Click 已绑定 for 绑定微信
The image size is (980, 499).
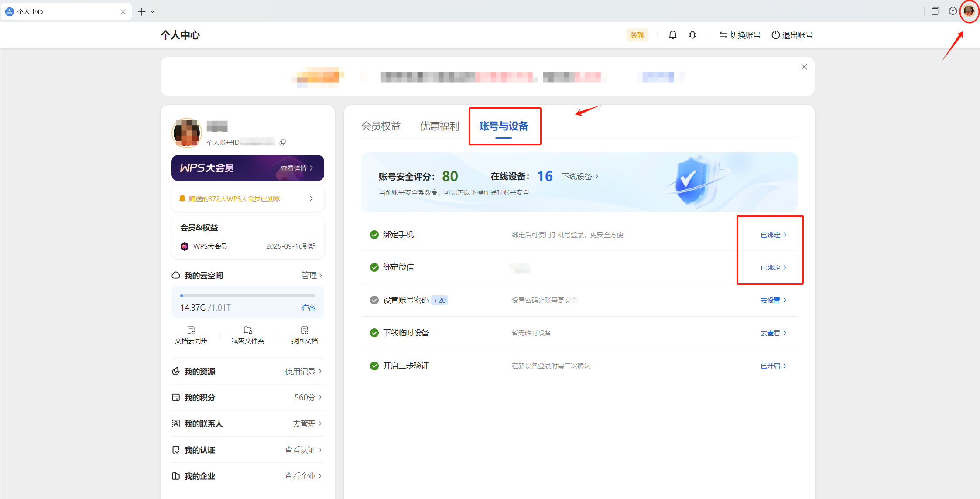[773, 267]
